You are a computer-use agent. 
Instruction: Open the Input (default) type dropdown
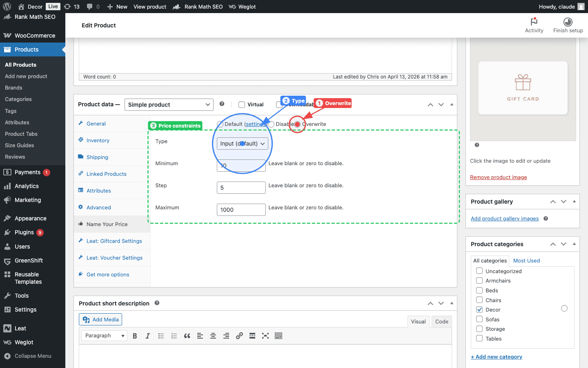pos(243,144)
